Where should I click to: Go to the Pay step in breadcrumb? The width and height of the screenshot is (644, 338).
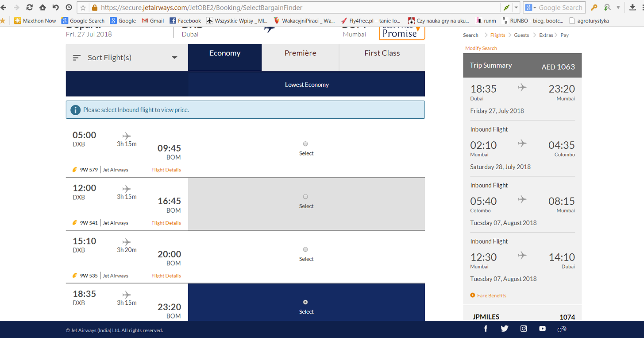point(564,35)
